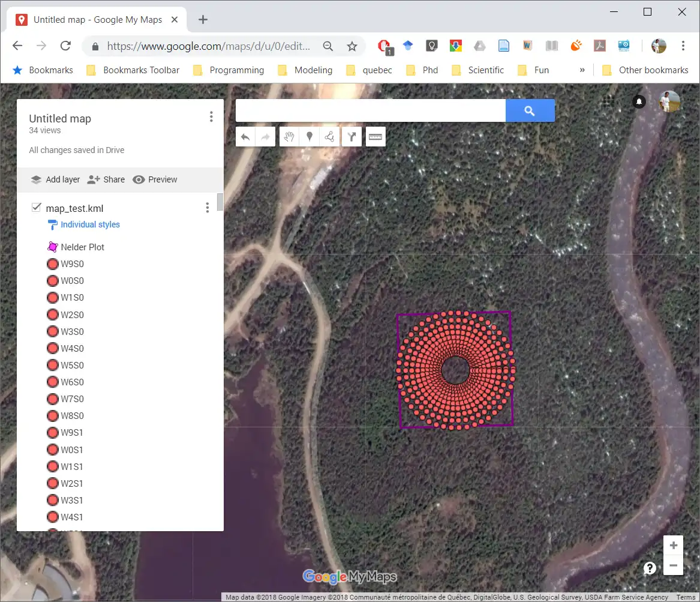The image size is (700, 602).
Task: Select the W9S0 marker item
Action: (65, 264)
